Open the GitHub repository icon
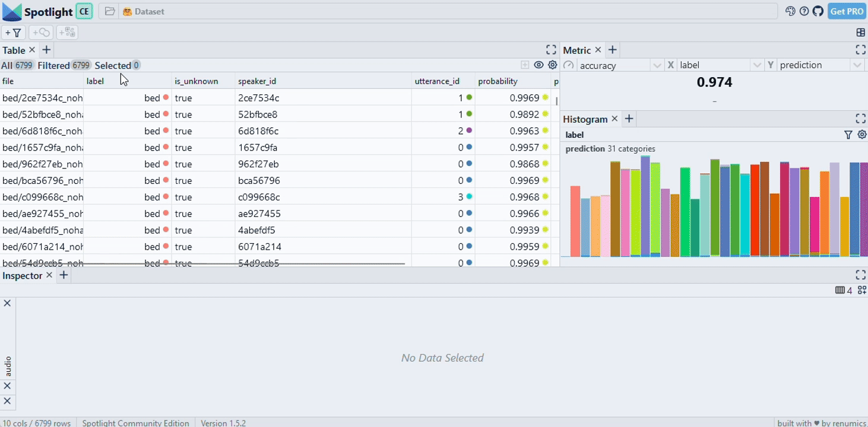Screen dimensions: 868x427 pos(818,11)
